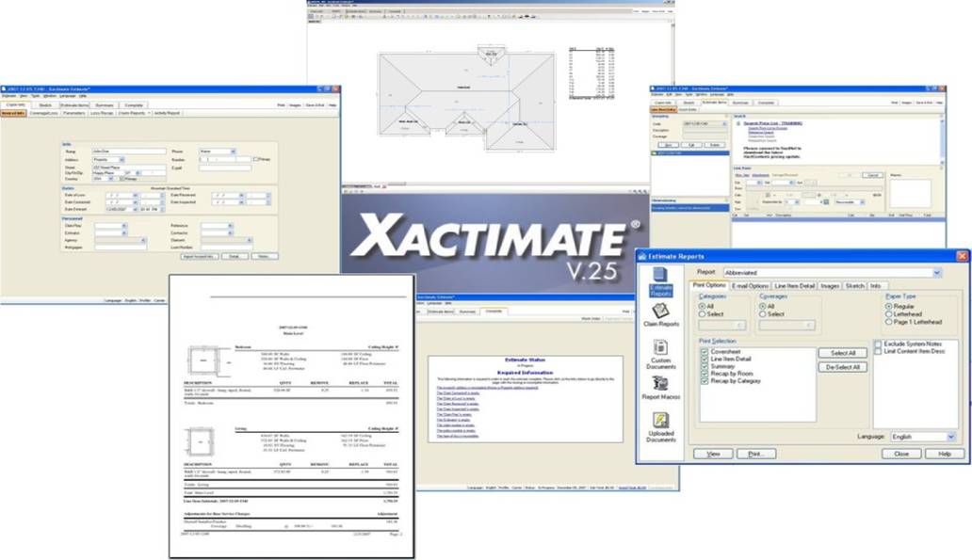Close the Estimate Reports dialog with X
The width and height of the screenshot is (972, 560).
coord(962,256)
